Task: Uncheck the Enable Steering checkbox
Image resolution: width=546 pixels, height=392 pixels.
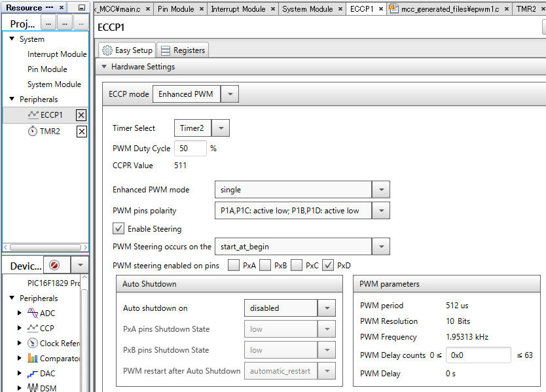Action: tap(118, 229)
